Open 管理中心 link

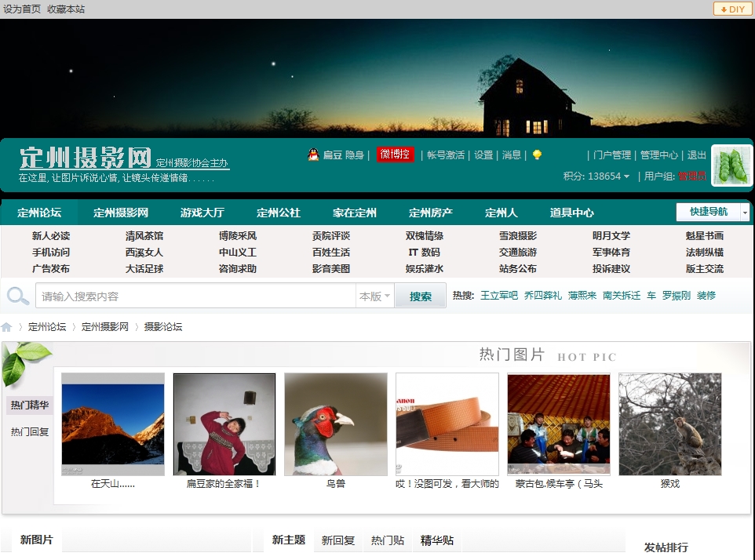pyautogui.click(x=658, y=155)
